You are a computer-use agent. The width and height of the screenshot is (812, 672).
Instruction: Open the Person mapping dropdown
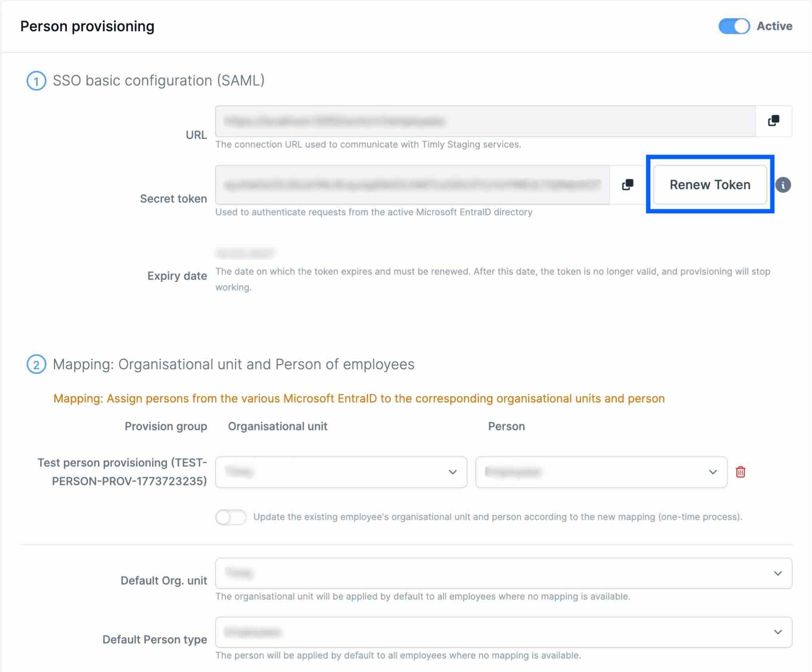pos(601,472)
